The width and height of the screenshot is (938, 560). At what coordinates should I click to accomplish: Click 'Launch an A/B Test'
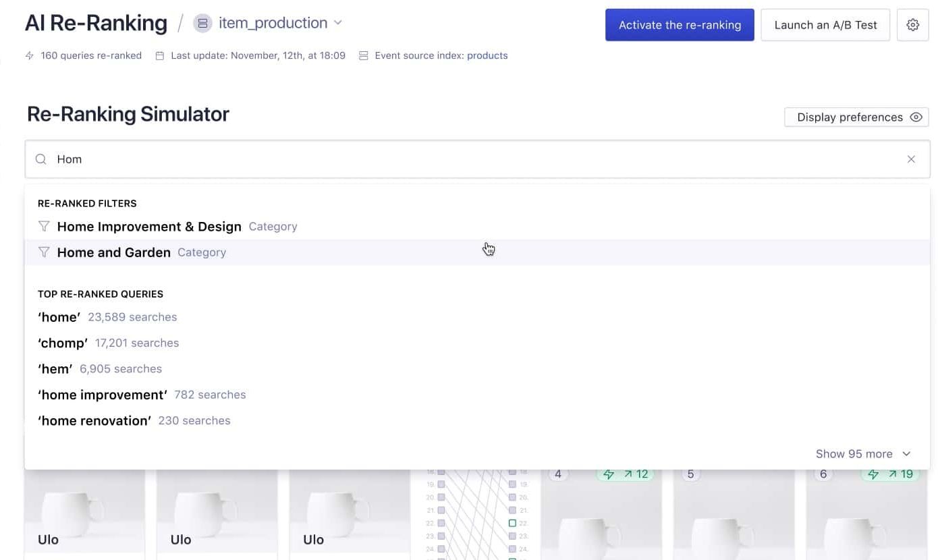tap(825, 24)
